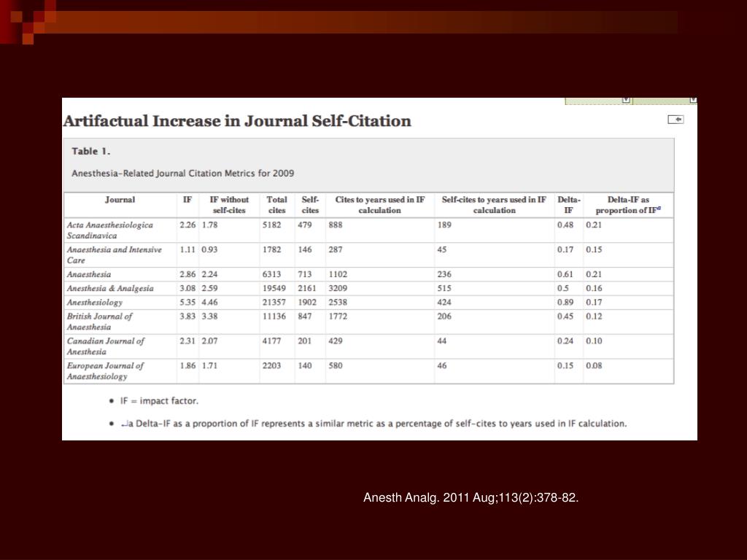Screen dimensions: 747x560
Task: Click proportion value 0.08 for European Journal
Action: click(594, 366)
